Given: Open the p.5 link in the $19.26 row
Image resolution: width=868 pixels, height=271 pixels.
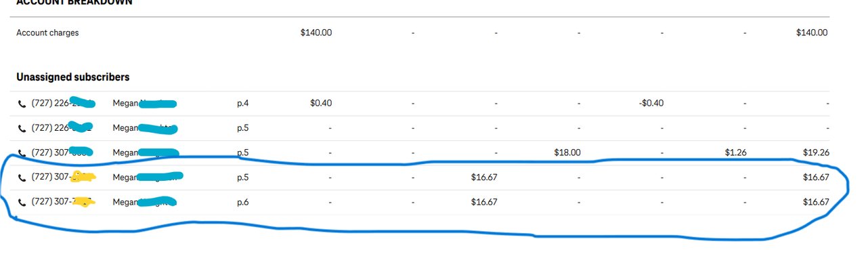Looking at the screenshot, I should coord(242,152).
